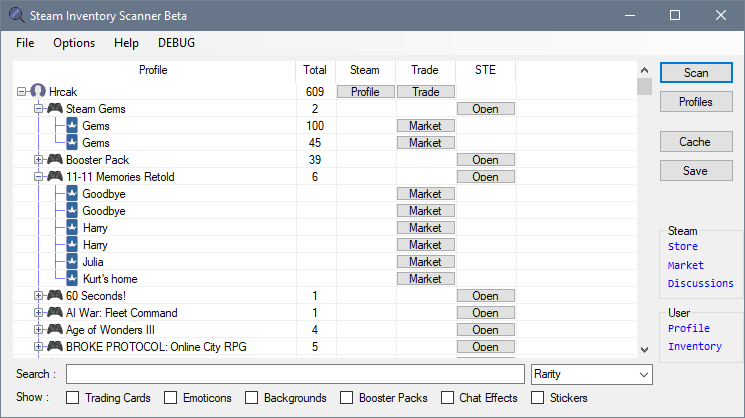Check the Stickers filter box

tap(537, 398)
